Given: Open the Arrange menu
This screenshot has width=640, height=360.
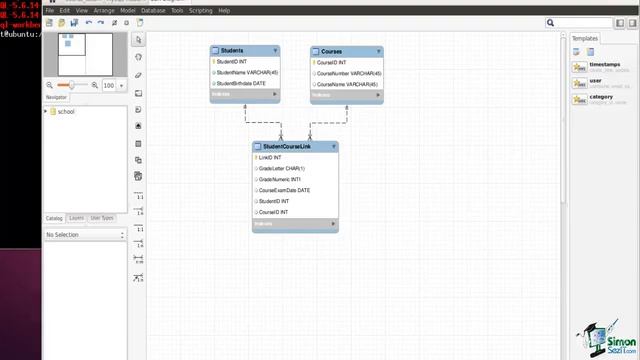Looking at the screenshot, I should coord(104,11).
